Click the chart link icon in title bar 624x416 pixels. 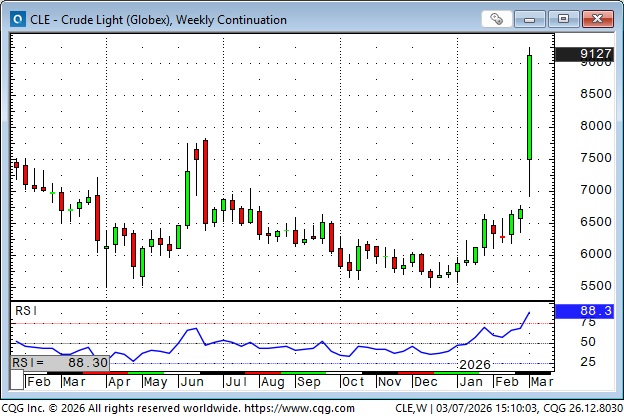(497, 18)
